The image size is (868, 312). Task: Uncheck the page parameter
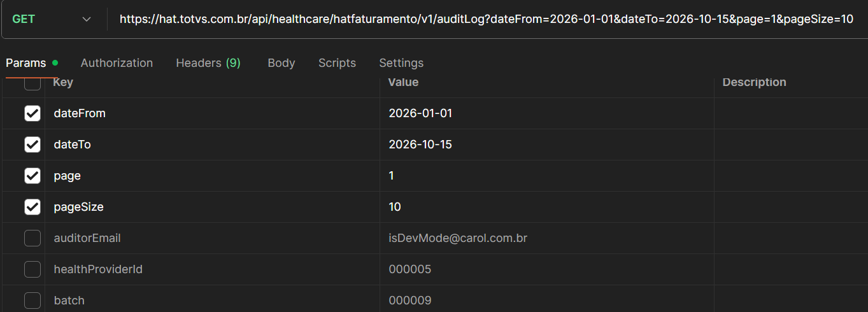click(32, 176)
